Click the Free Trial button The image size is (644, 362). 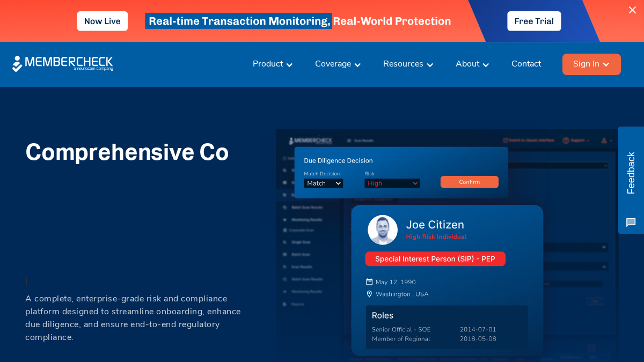(x=534, y=21)
